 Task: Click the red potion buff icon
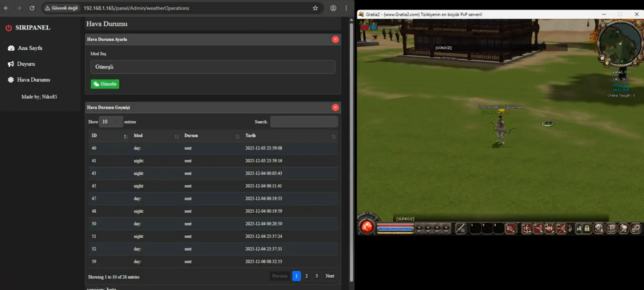(x=364, y=27)
